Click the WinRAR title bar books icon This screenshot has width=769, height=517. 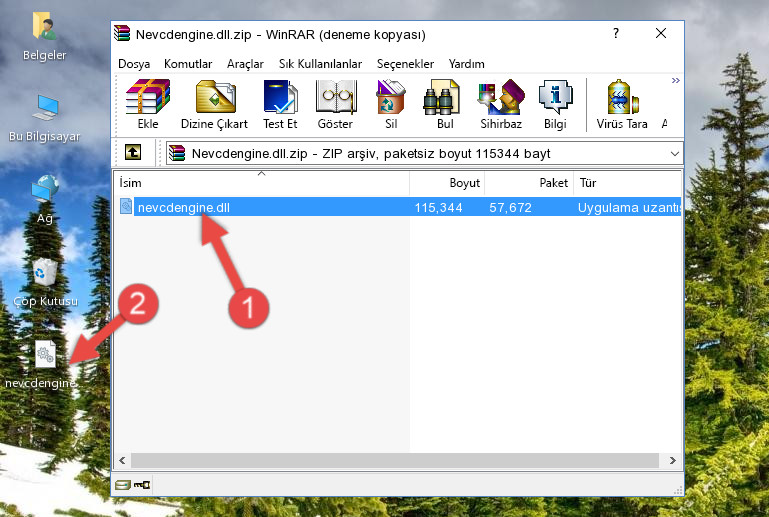[122, 33]
